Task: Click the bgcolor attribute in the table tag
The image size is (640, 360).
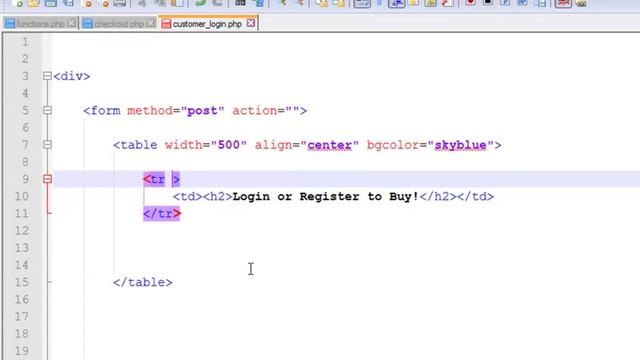Action: click(393, 145)
